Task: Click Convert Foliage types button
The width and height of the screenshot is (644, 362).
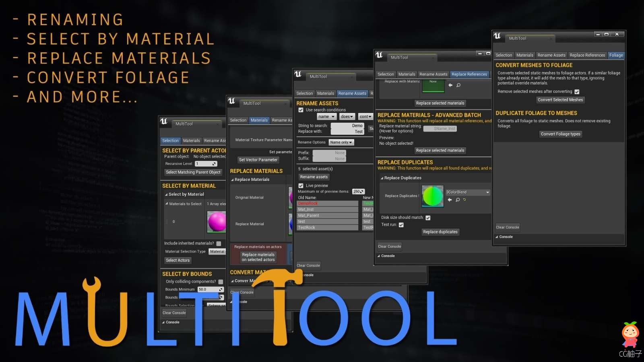Action: click(x=561, y=134)
